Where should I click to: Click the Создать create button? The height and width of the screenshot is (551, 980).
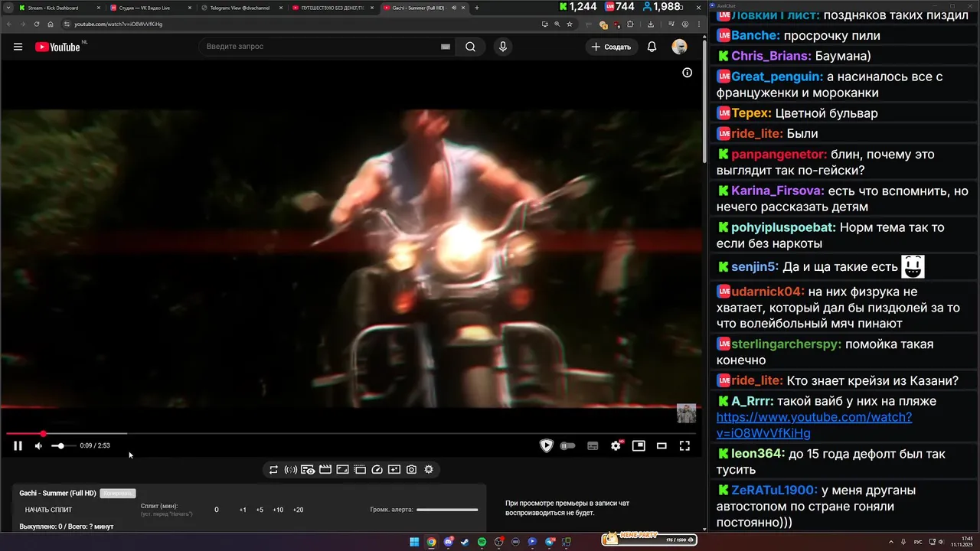tap(612, 47)
